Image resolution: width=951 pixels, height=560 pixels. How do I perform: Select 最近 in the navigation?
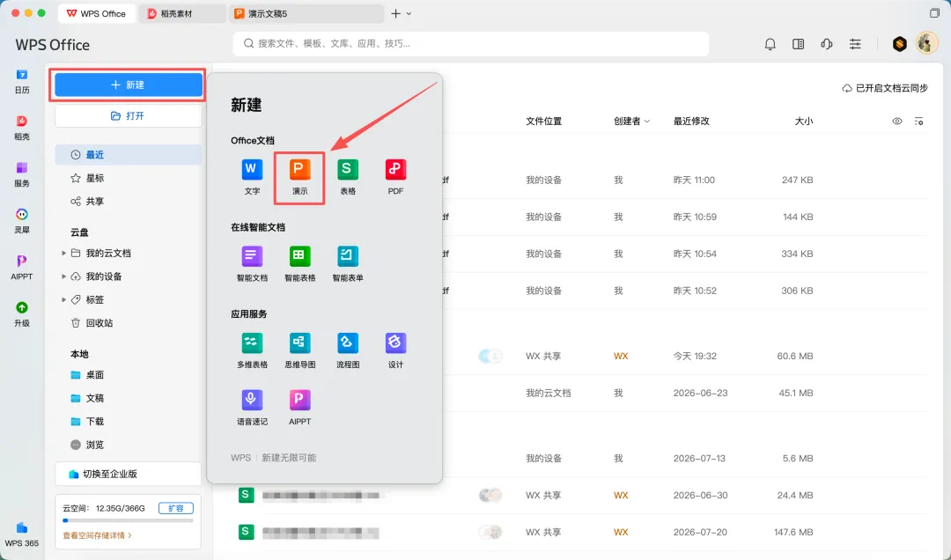128,155
